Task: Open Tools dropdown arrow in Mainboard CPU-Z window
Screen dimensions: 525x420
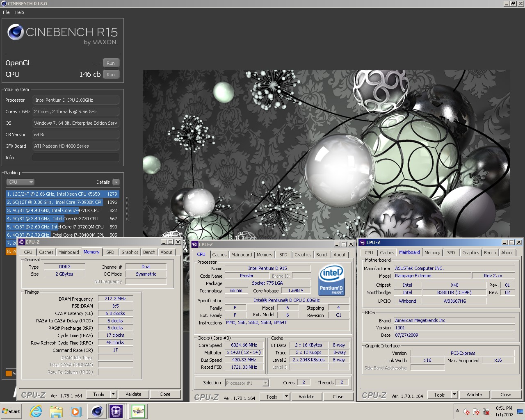Action: click(x=454, y=395)
